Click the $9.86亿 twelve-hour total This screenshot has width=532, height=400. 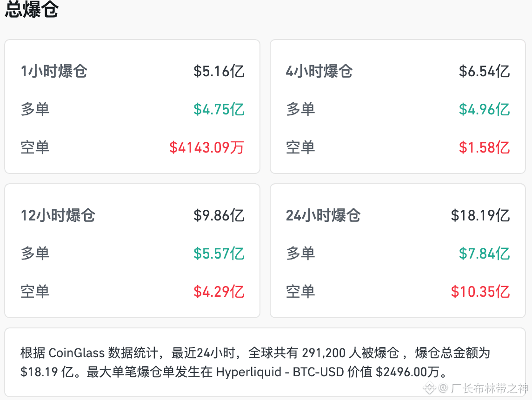[219, 215]
